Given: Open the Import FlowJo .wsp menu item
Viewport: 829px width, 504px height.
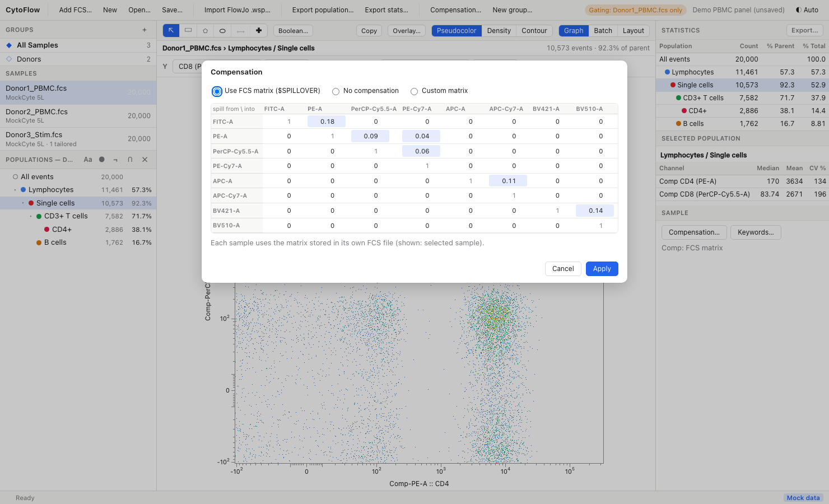Looking at the screenshot, I should point(237,10).
